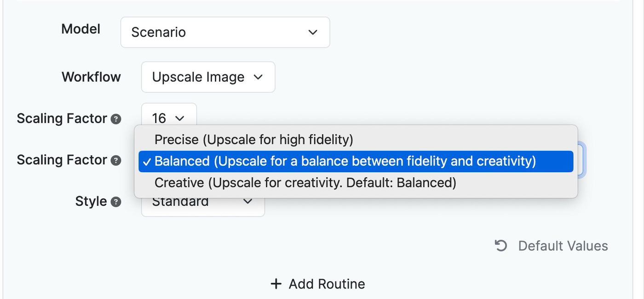Screen dimensions: 644x299
Task: Click the Style field label
Action: (91, 201)
